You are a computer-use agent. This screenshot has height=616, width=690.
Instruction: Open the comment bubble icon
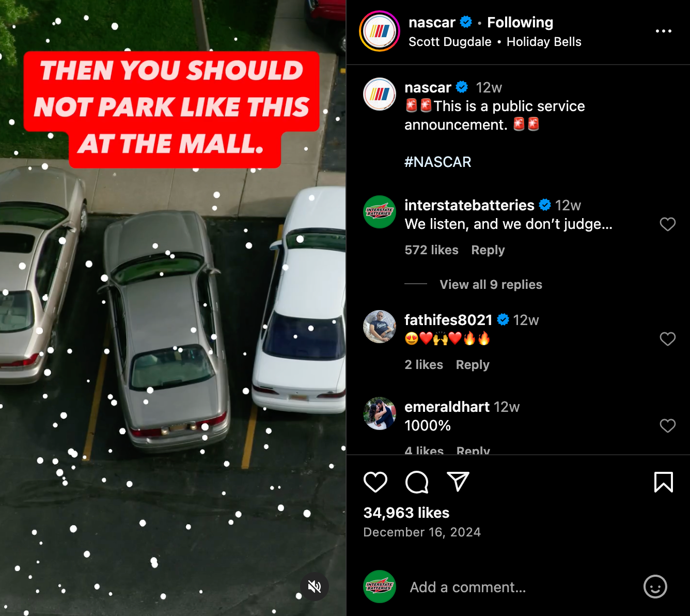tap(417, 482)
